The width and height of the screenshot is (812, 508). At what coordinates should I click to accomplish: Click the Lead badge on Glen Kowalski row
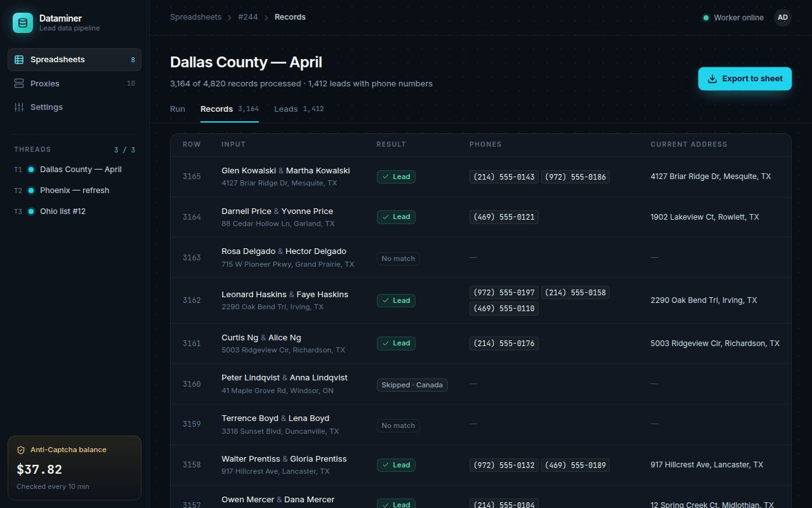396,177
